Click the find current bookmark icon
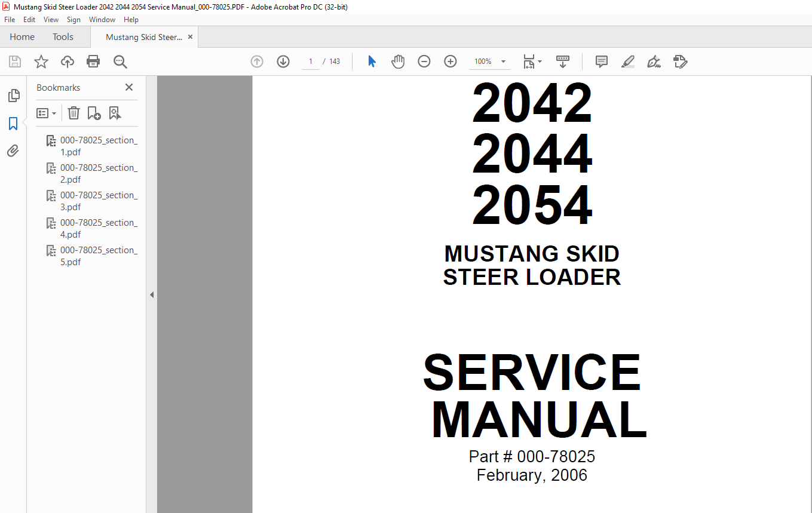Image resolution: width=812 pixels, height=513 pixels. pos(115,113)
